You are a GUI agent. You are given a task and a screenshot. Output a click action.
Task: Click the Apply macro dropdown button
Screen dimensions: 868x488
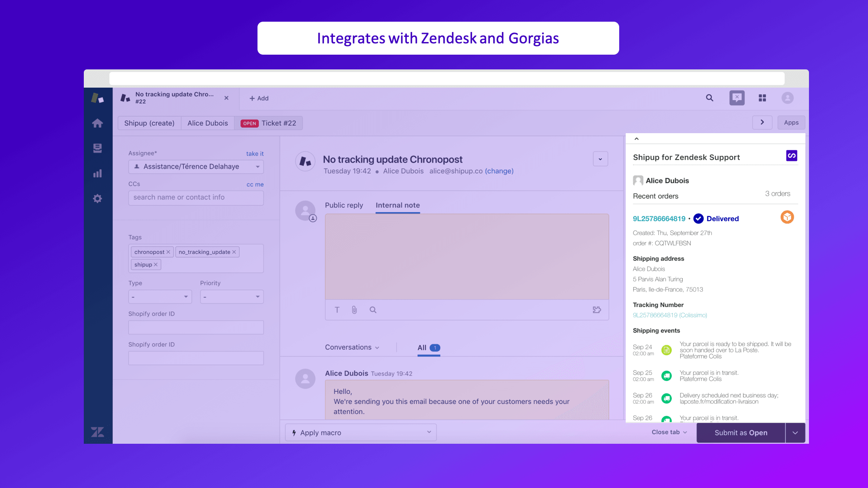pos(361,432)
